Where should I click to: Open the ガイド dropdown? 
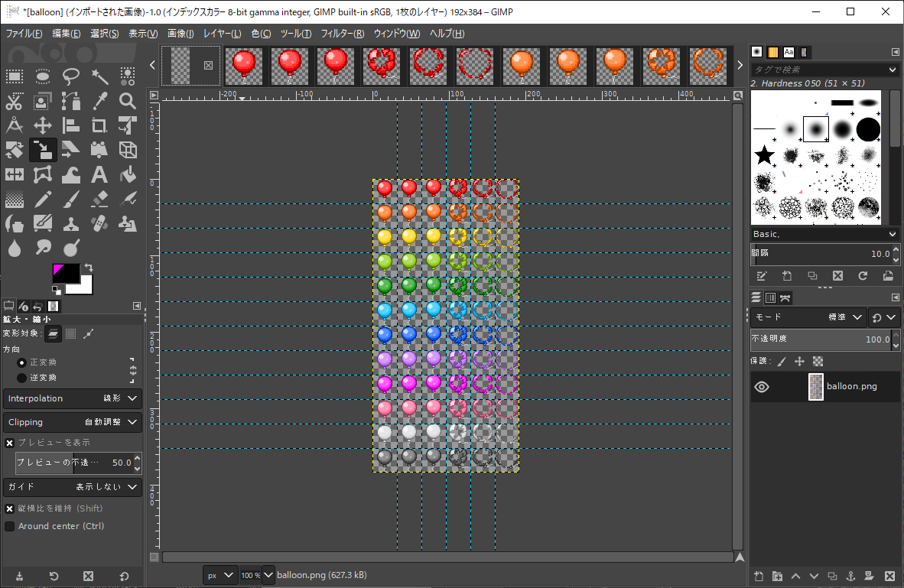tap(73, 486)
